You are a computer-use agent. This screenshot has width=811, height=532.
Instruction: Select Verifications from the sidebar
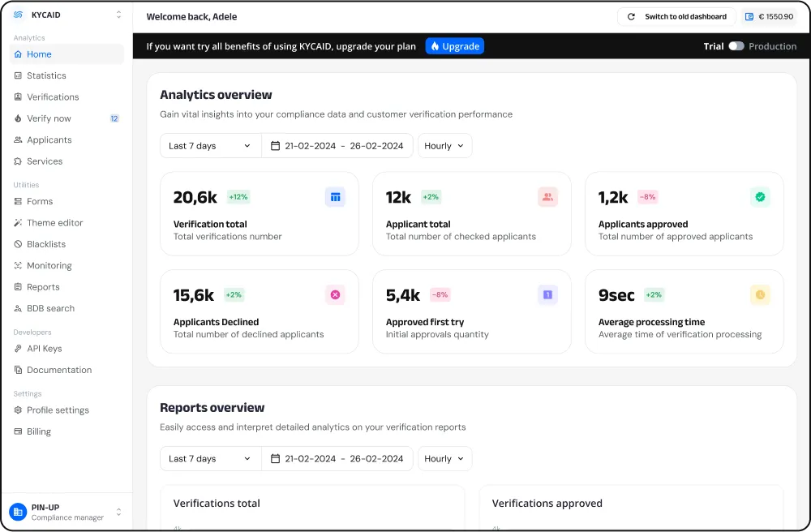click(52, 97)
